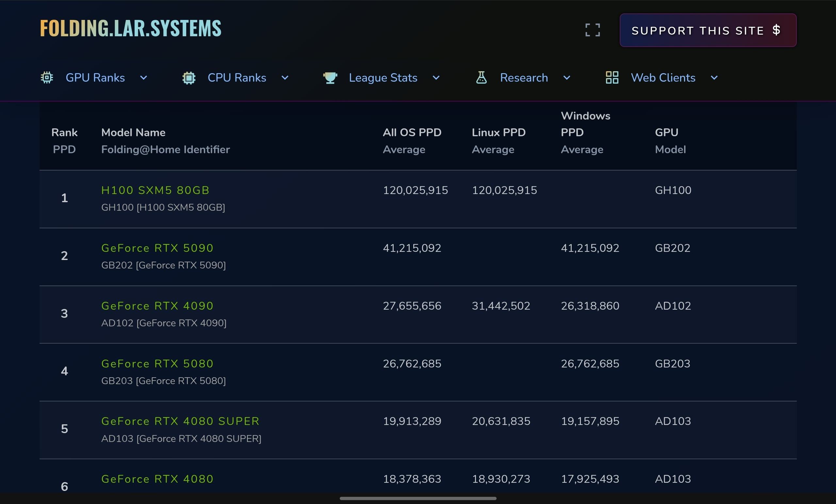Select identifier text GH100 [H100 SXM5 80GB]

click(x=163, y=207)
